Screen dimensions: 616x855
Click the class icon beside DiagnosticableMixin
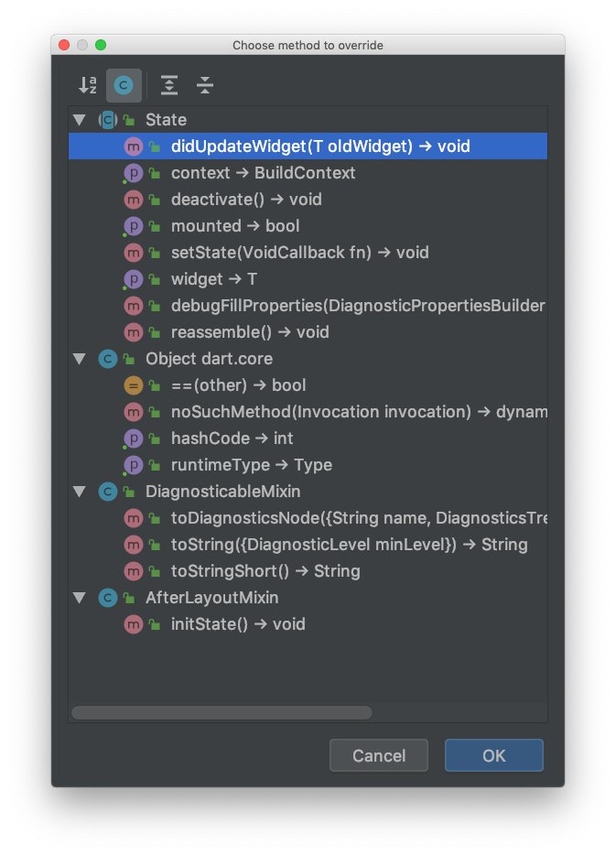[107, 492]
